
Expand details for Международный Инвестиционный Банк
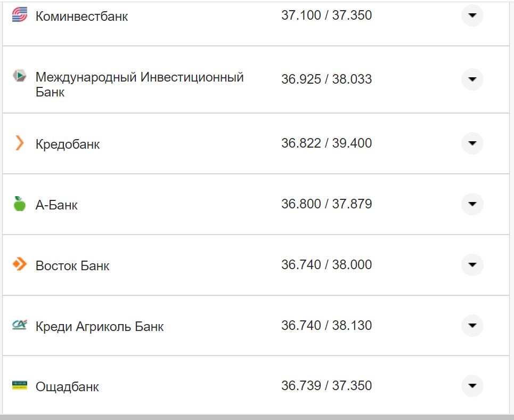472,80
